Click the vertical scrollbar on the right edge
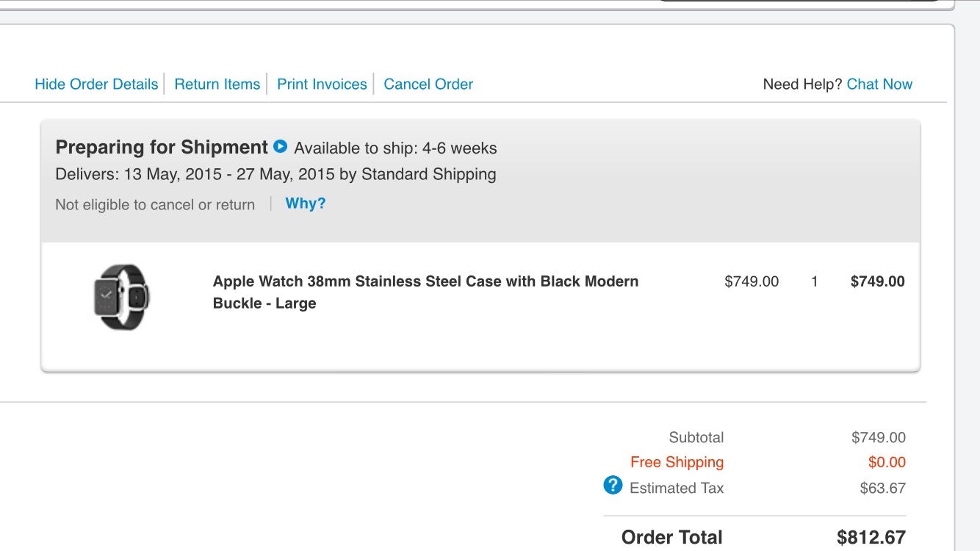The image size is (980, 551). point(968,275)
